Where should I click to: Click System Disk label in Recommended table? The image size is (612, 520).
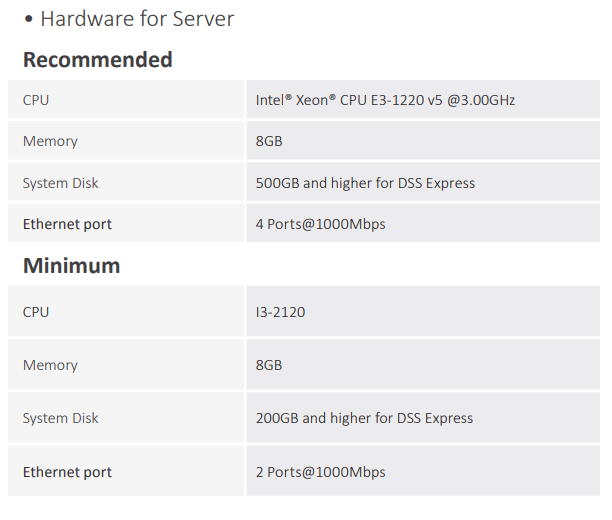[x=61, y=183]
